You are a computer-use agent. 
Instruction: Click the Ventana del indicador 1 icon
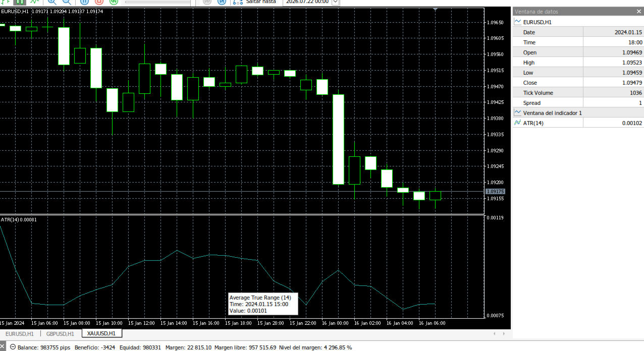(517, 113)
